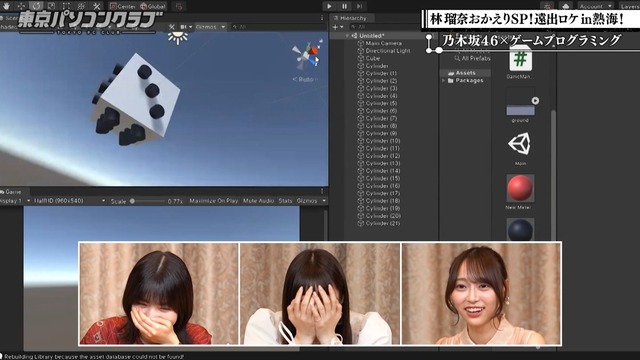Collapse the Untitled scene in Hierarchy
This screenshot has height=360, width=640.
point(347,36)
